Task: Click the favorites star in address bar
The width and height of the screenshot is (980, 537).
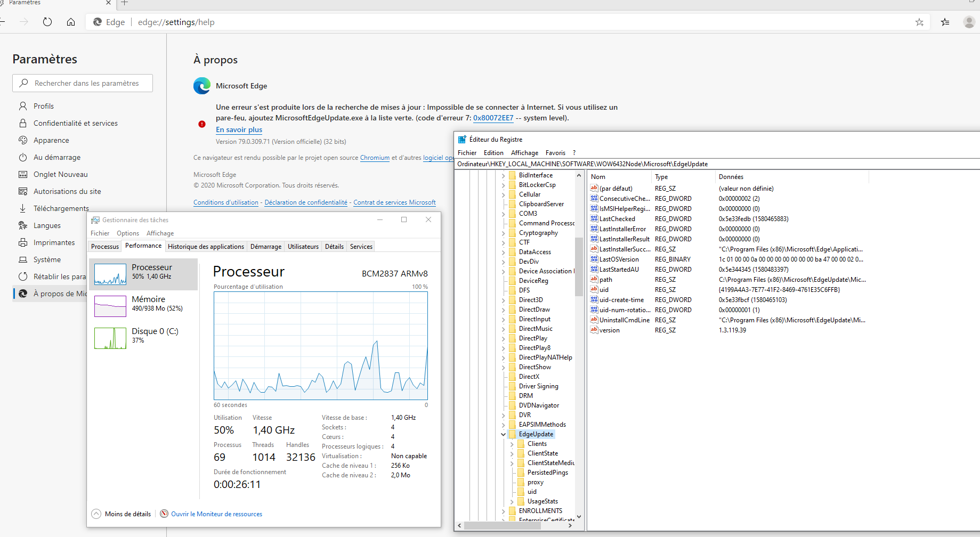Action: point(919,22)
